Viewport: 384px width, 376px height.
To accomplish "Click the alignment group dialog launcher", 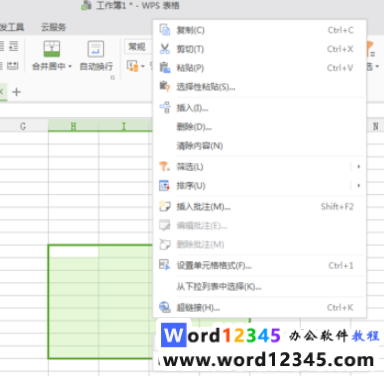I will point(113,78).
